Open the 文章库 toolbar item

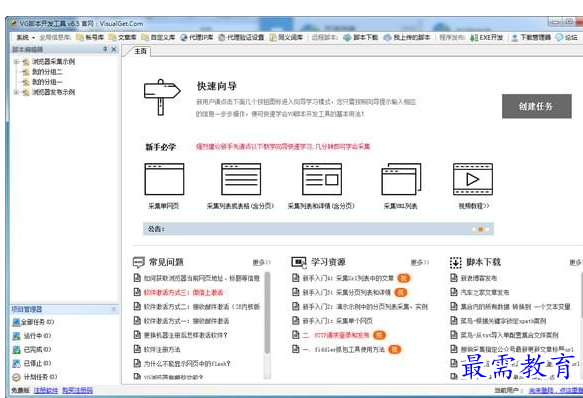123,37
